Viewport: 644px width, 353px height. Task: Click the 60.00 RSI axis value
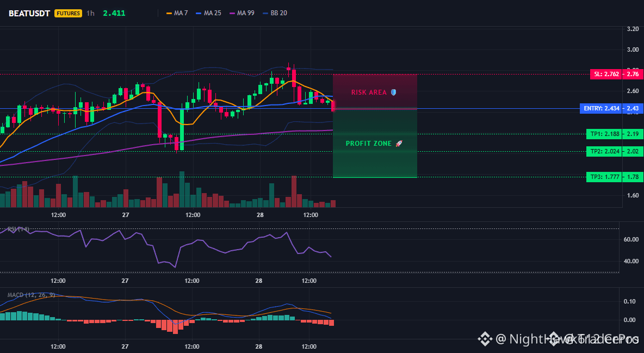click(x=631, y=239)
